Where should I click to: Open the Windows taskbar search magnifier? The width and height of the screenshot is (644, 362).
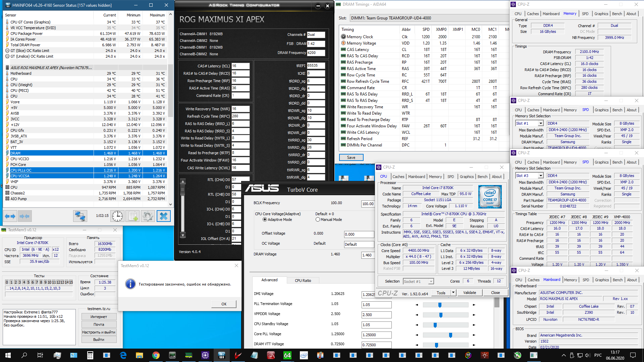(24, 355)
